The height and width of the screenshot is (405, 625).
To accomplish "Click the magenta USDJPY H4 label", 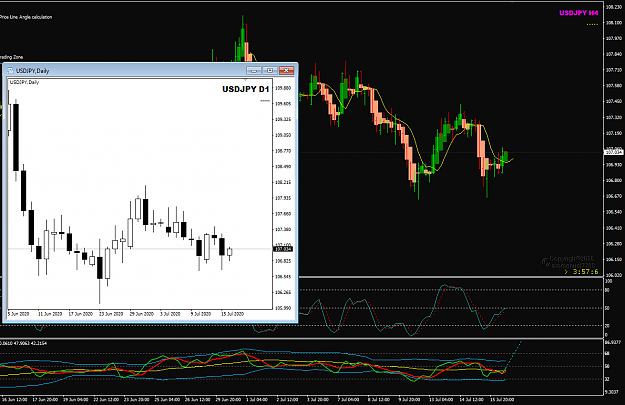I will click(578, 13).
